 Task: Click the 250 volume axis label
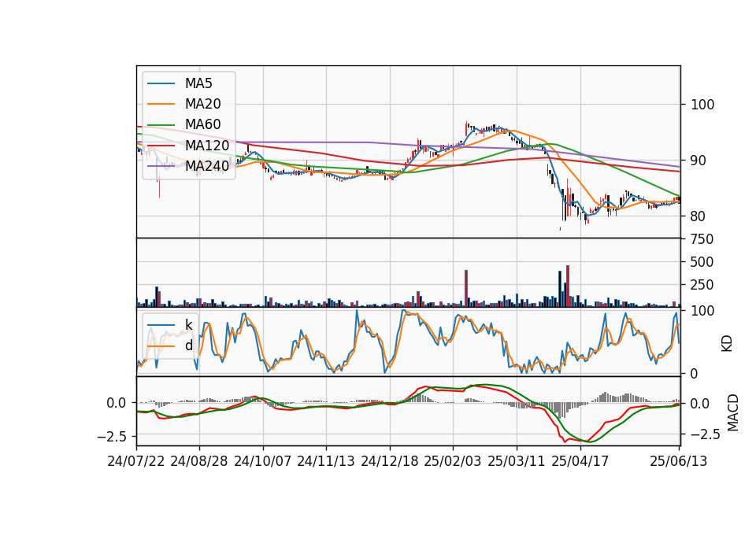point(702,285)
